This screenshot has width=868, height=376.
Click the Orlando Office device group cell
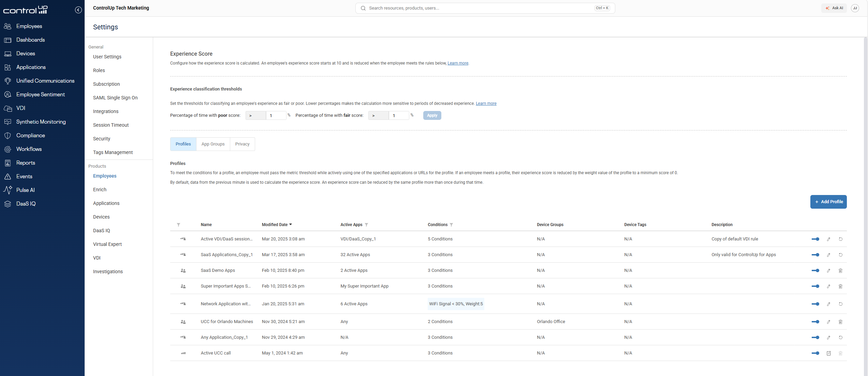pyautogui.click(x=551, y=322)
